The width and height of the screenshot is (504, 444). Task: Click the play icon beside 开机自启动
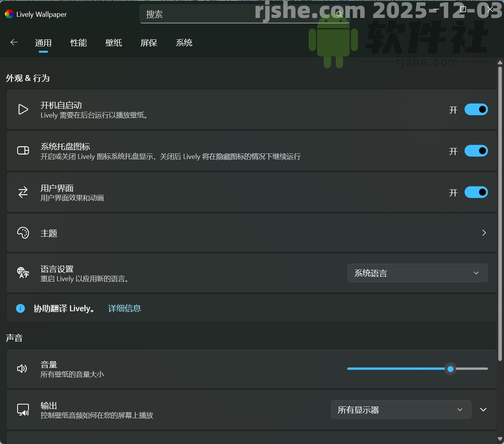click(x=23, y=109)
